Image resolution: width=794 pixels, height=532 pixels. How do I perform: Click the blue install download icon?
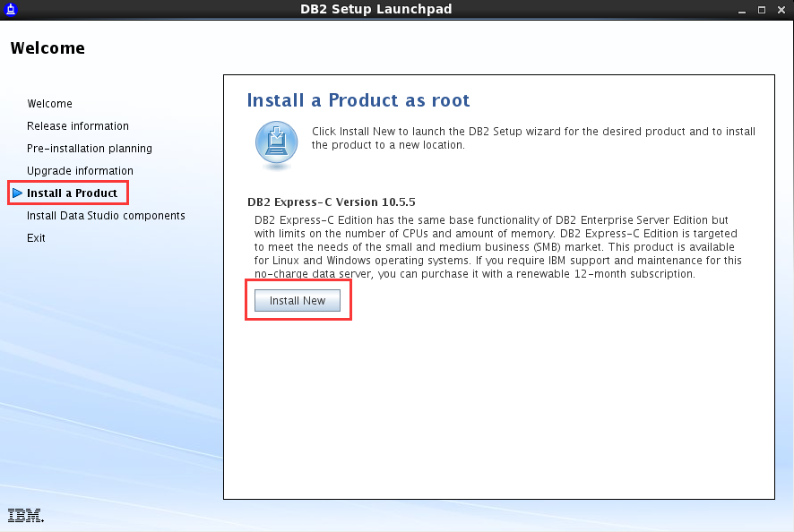[277, 144]
